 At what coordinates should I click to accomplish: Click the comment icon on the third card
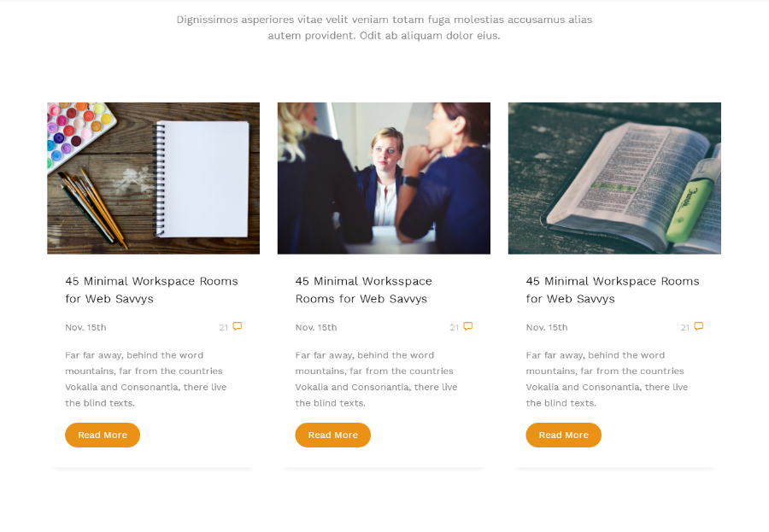pos(699,326)
